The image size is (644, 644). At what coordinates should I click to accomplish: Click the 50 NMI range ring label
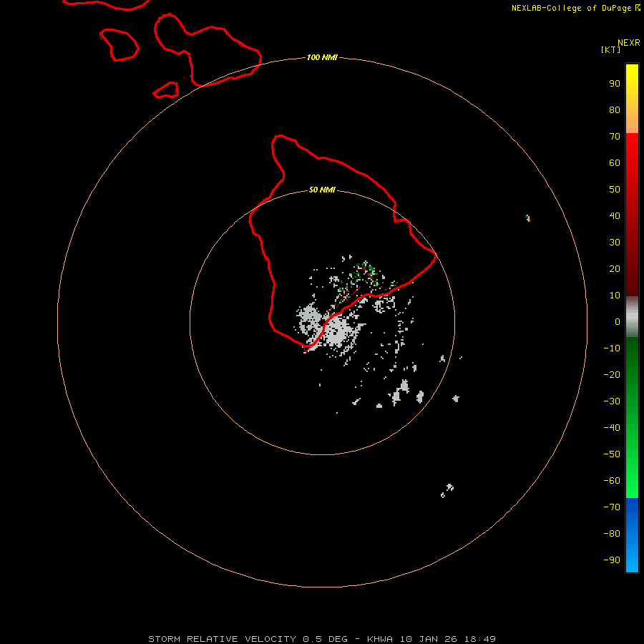point(322,190)
